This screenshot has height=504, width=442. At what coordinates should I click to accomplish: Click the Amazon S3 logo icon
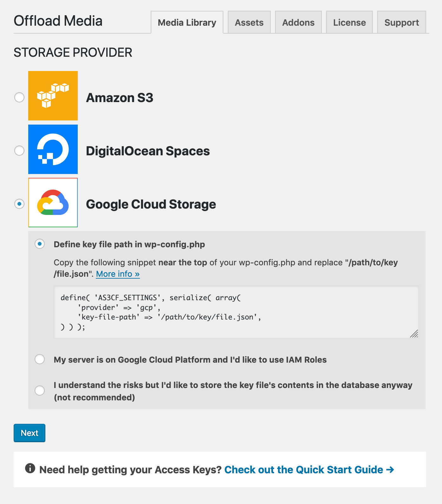click(53, 95)
